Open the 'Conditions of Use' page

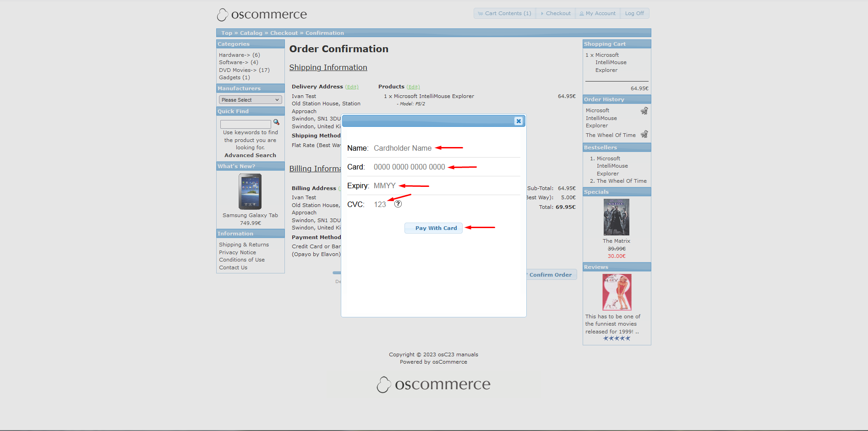[241, 260]
